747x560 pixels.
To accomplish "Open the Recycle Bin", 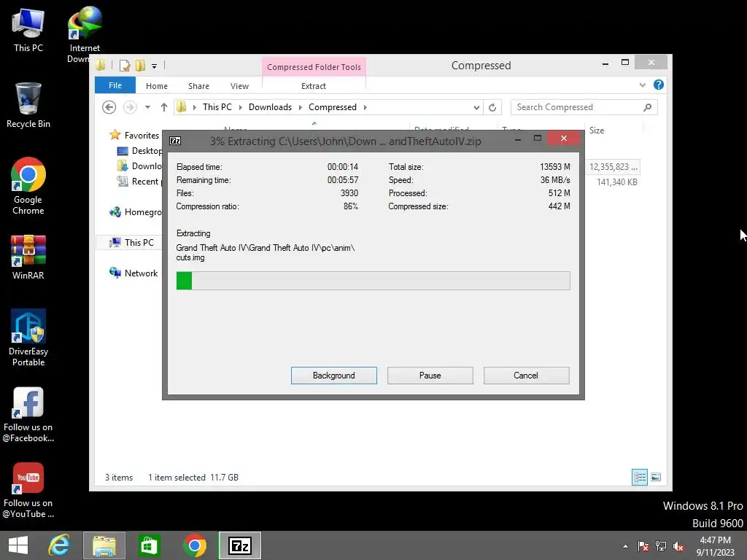I will click(28, 106).
